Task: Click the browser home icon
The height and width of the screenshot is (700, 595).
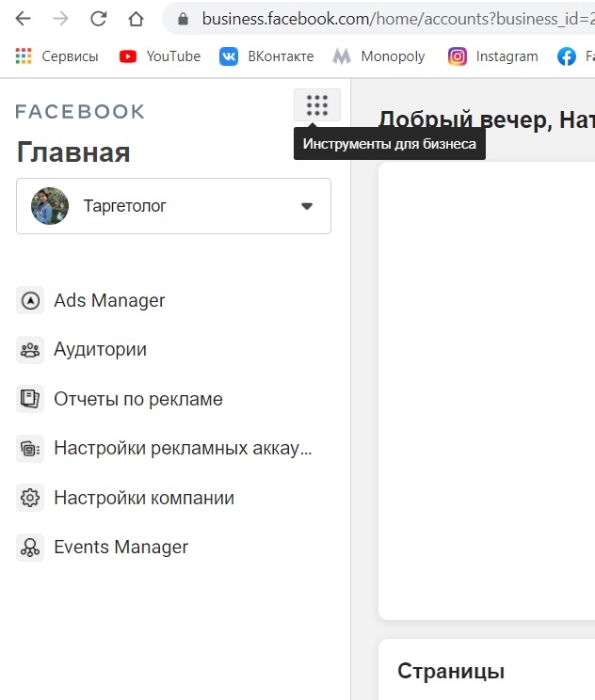Action: 136,19
